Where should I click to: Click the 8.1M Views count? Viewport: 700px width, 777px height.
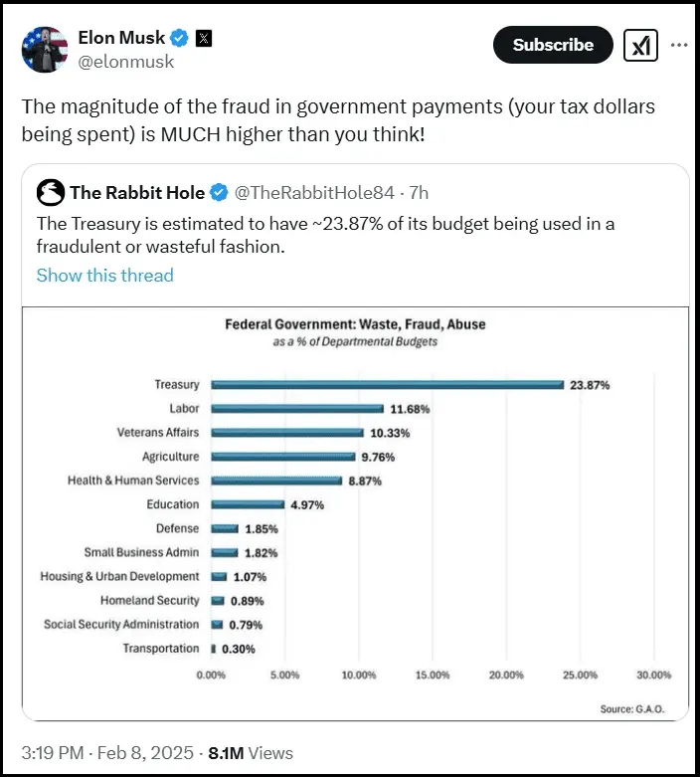(x=252, y=752)
